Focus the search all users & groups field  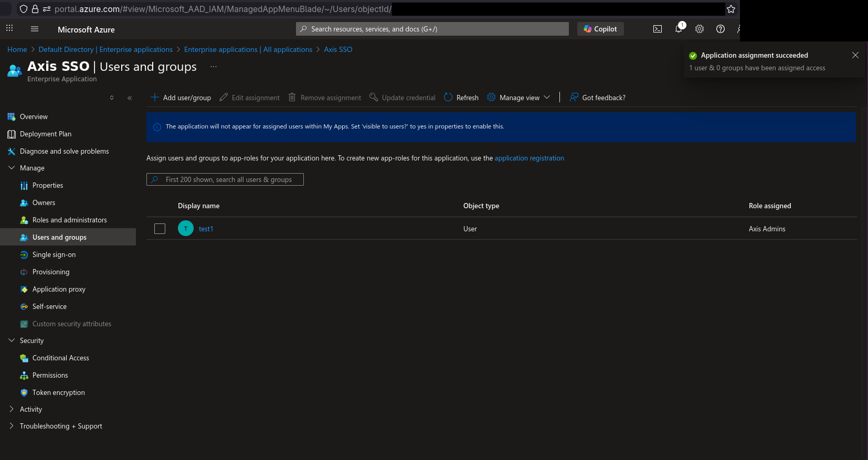(225, 179)
